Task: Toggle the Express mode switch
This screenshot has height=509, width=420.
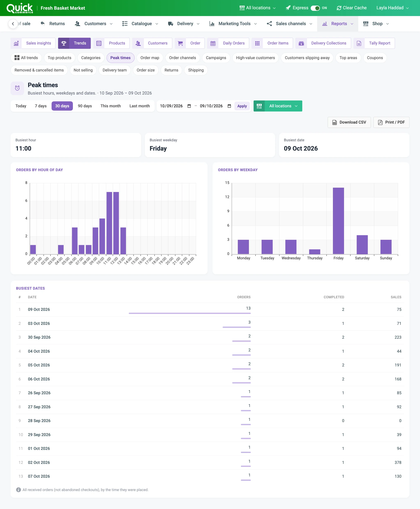Action: (x=315, y=8)
